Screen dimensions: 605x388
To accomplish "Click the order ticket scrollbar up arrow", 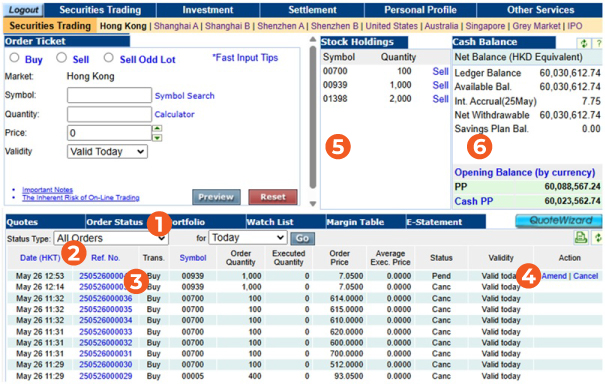I will pos(313,39).
